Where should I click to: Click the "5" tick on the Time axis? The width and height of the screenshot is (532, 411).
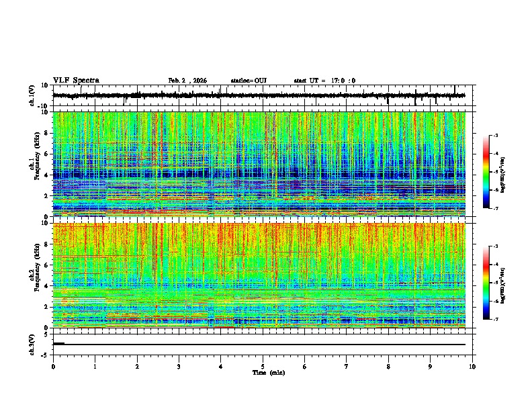[x=263, y=367]
